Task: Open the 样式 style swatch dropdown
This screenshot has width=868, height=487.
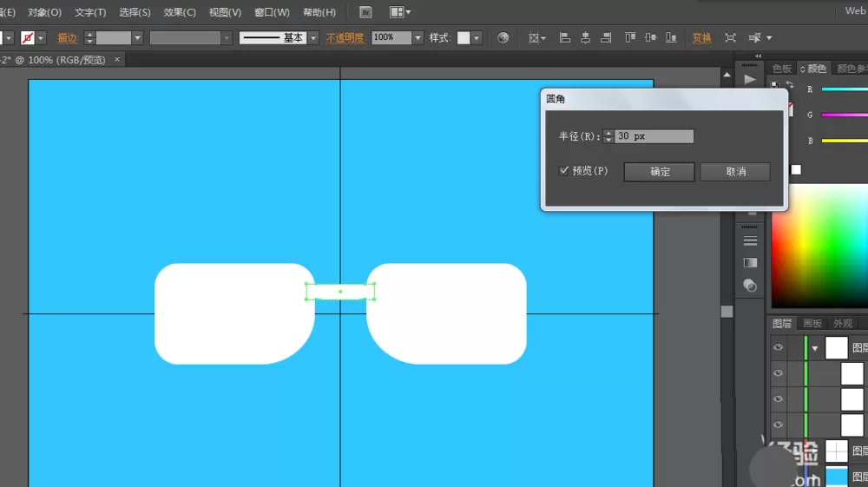Action: click(x=477, y=37)
